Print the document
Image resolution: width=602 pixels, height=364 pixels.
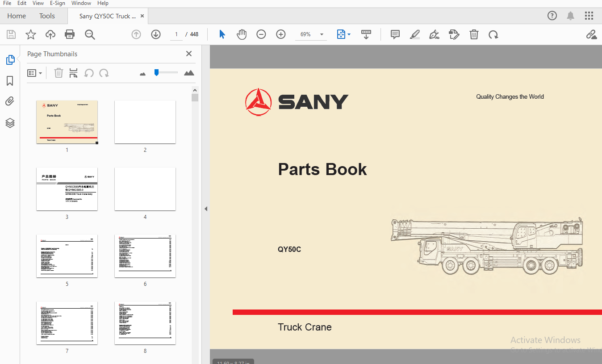pyautogui.click(x=70, y=34)
